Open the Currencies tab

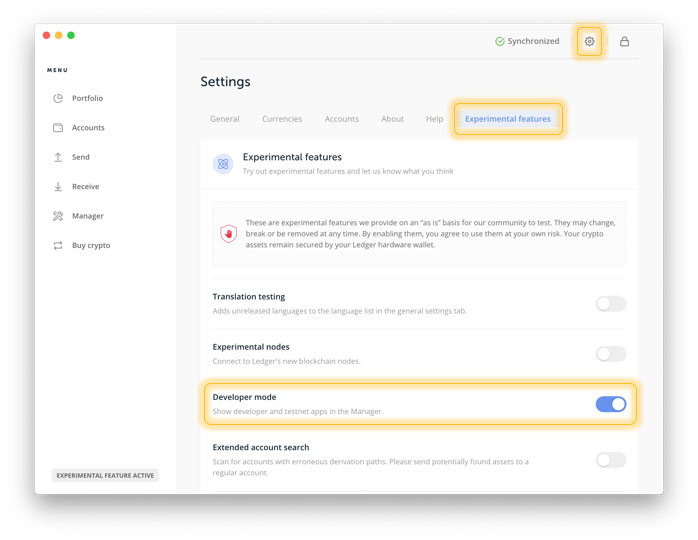tap(282, 119)
